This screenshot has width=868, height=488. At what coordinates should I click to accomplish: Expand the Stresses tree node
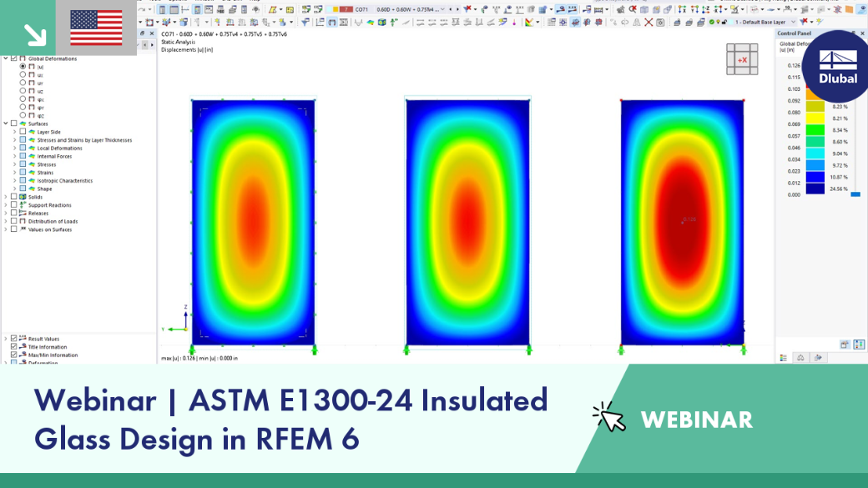pos(14,164)
